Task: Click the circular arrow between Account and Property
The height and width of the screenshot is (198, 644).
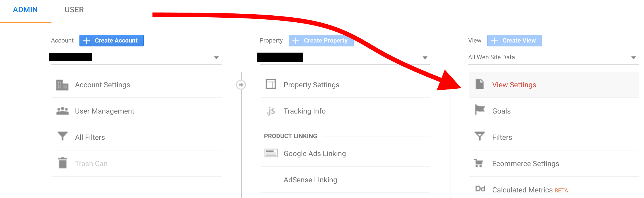Action: coord(241,85)
